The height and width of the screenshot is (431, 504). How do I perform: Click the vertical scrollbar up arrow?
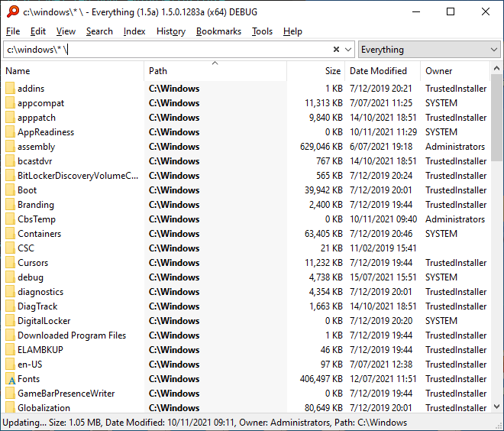point(496,68)
